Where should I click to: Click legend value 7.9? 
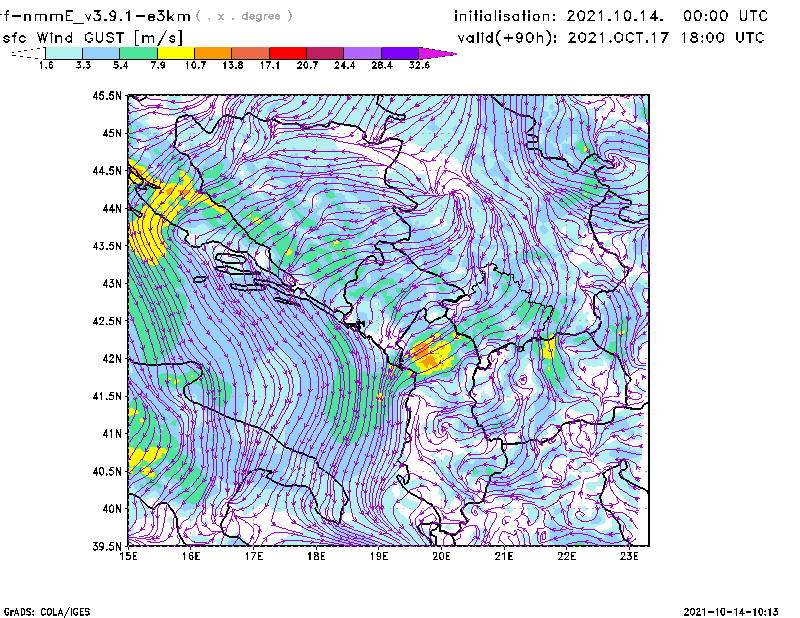tap(158, 65)
